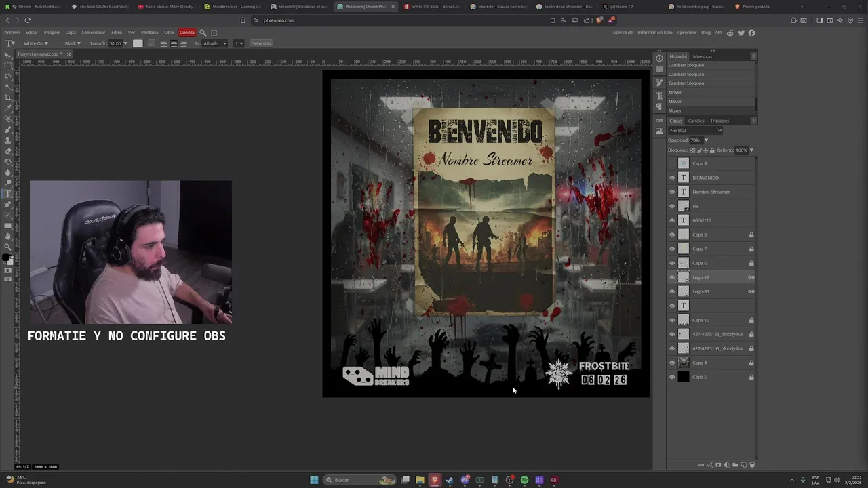Image resolution: width=868 pixels, height=488 pixels.
Task: Show the hidden Capa 9 layer
Action: pyautogui.click(x=672, y=163)
